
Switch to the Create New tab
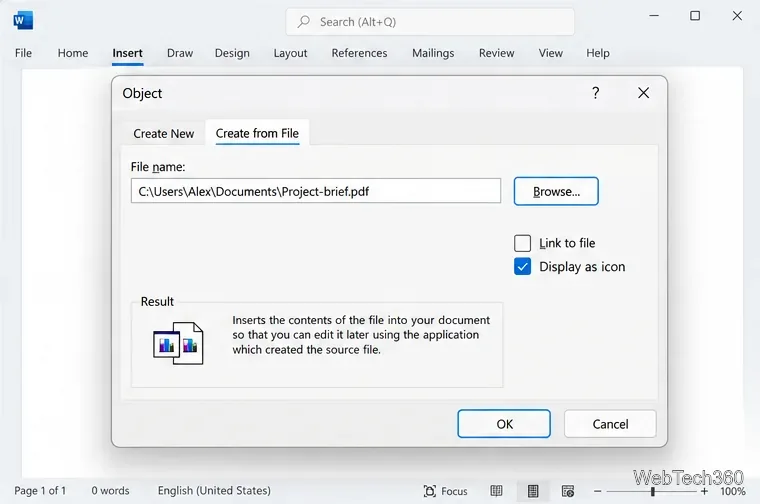coord(163,133)
